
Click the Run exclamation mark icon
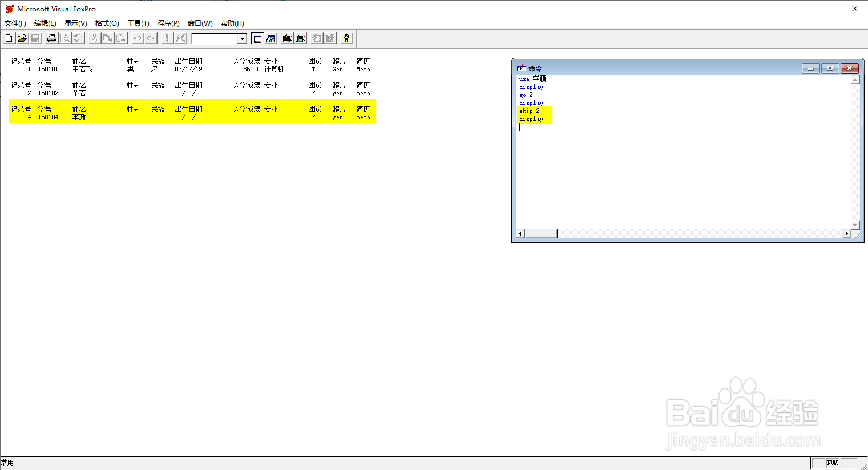[x=167, y=38]
